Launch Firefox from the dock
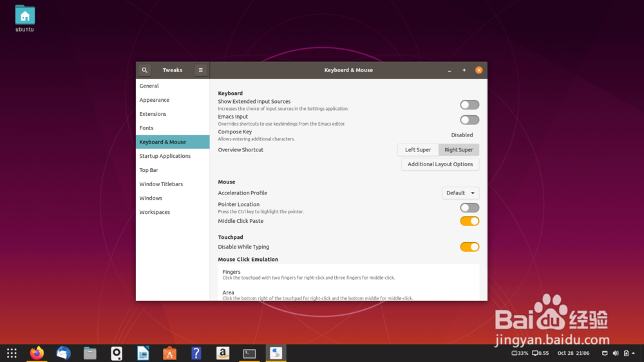The height and width of the screenshot is (362, 644). point(37,353)
